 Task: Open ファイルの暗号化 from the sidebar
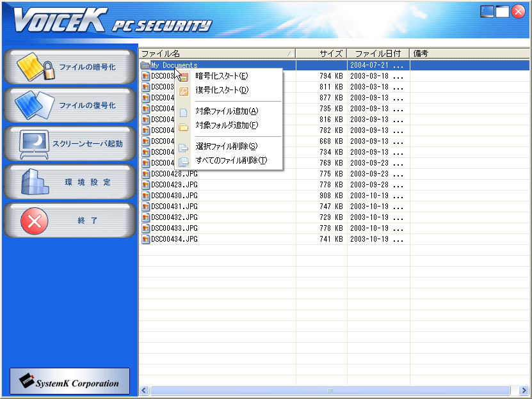click(70, 66)
